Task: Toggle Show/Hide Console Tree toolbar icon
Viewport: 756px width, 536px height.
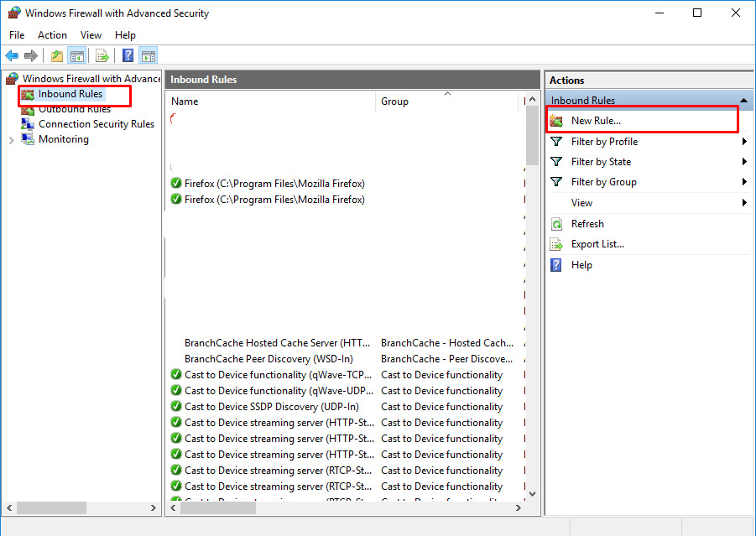Action: (x=76, y=56)
